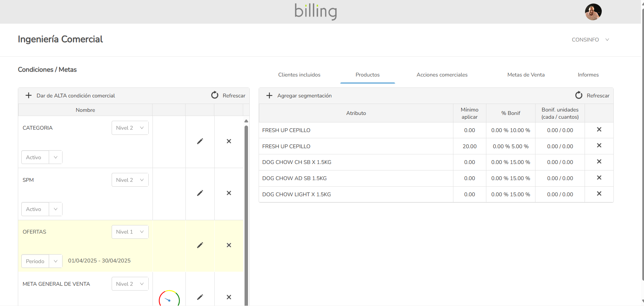Open the Metas de Venta tab
644x306 pixels.
(x=526, y=75)
